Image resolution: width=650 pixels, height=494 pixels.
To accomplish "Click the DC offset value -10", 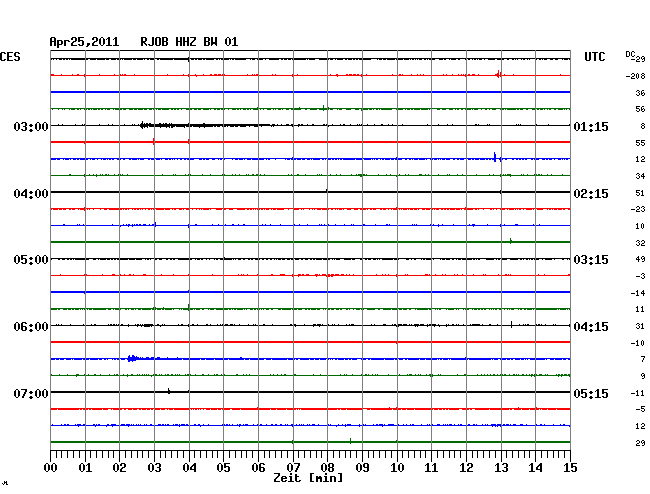I will [x=638, y=343].
